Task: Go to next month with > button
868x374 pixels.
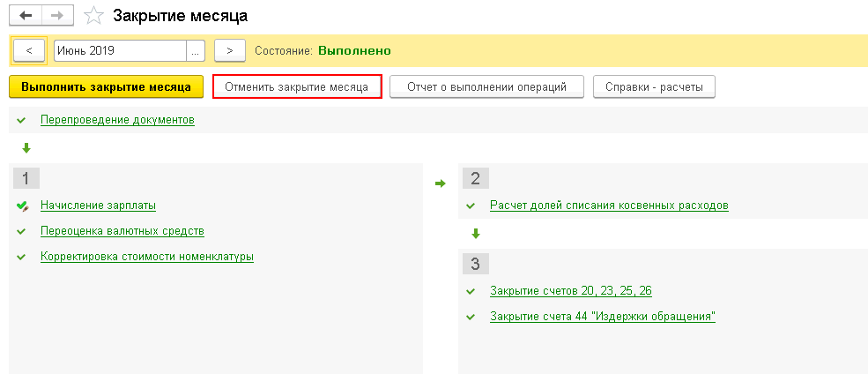Action: click(230, 51)
